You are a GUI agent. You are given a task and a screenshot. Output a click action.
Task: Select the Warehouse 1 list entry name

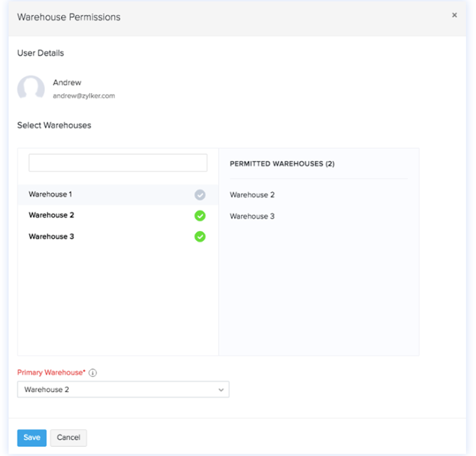click(50, 194)
